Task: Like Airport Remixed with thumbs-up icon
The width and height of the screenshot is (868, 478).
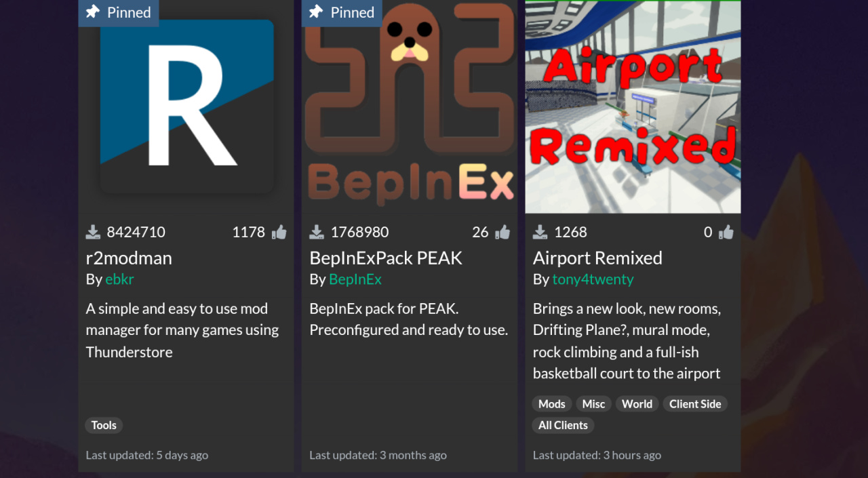Action: click(x=726, y=233)
